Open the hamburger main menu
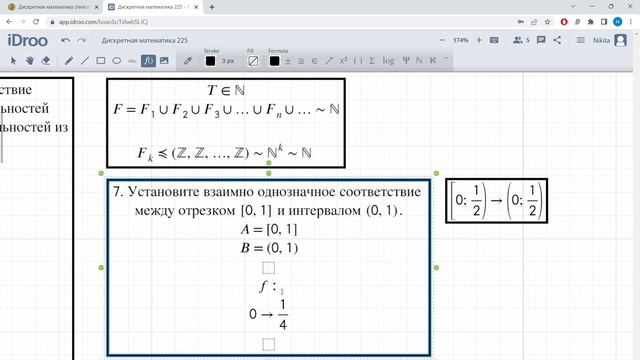 (x=580, y=40)
